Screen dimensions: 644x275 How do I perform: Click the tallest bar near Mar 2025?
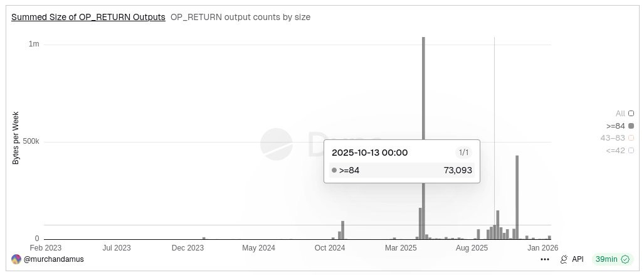423,138
